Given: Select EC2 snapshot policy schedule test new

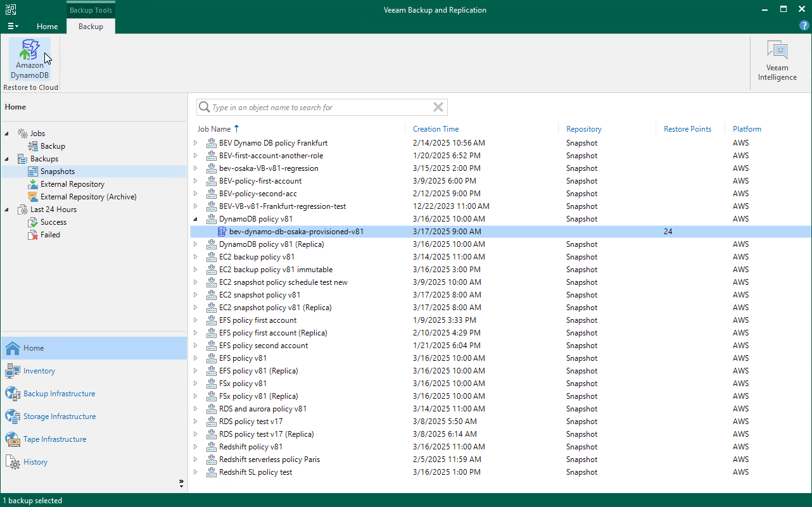Looking at the screenshot, I should pyautogui.click(x=500, y=282).
